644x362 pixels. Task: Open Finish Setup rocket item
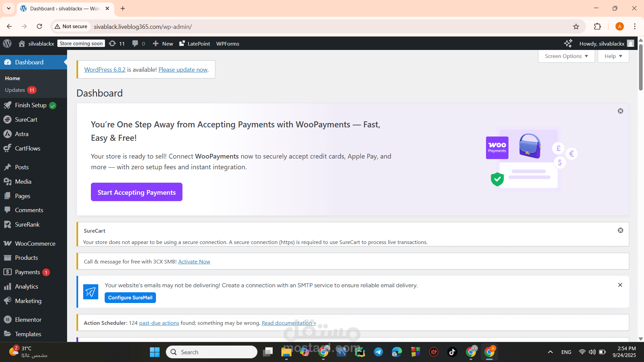[x=34, y=105]
